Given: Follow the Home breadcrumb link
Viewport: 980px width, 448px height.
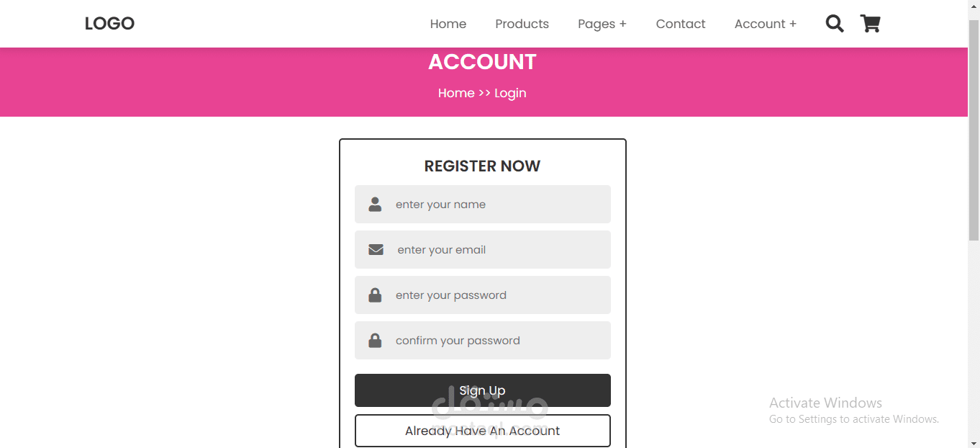Looking at the screenshot, I should coord(455,93).
